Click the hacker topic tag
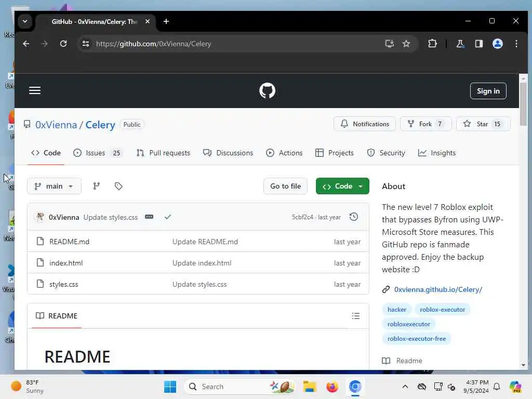This screenshot has width=532, height=399. 396,310
